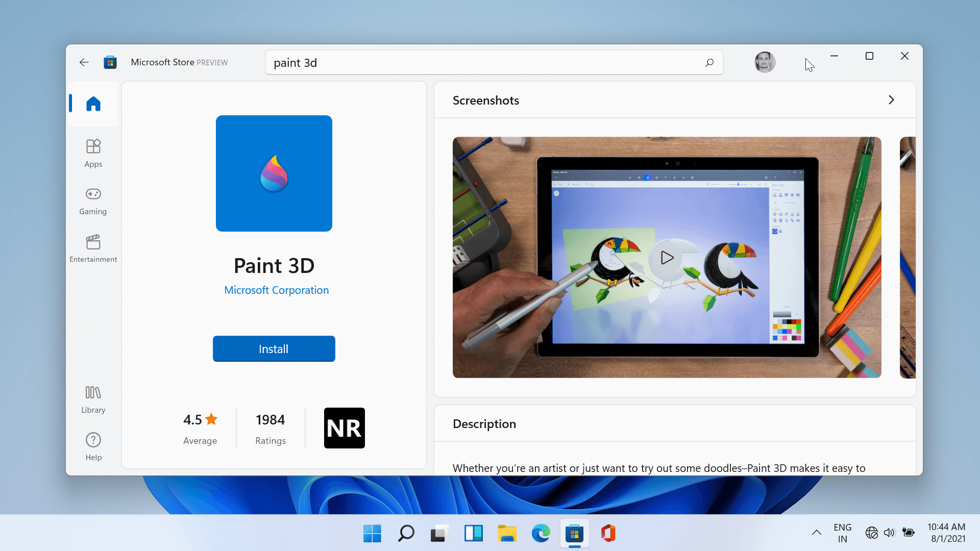This screenshot has height=551, width=980.
Task: Open the Library section in sidebar
Action: coord(92,399)
